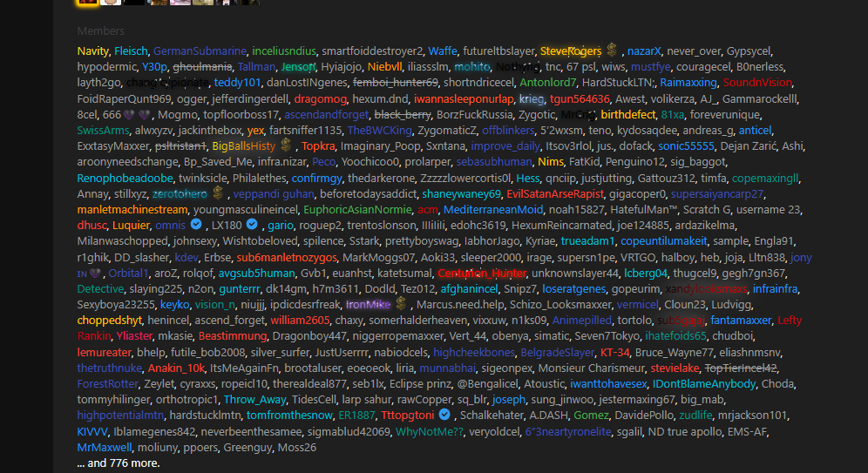This screenshot has height=473, width=868.
Task: Open avgsub5human's member page
Action: click(x=256, y=274)
